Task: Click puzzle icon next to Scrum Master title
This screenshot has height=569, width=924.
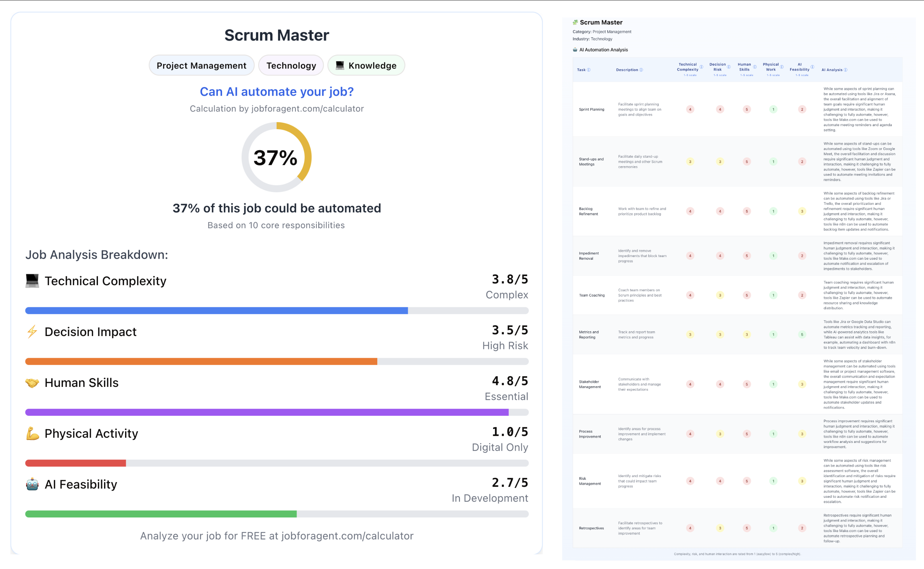Action: [575, 23]
